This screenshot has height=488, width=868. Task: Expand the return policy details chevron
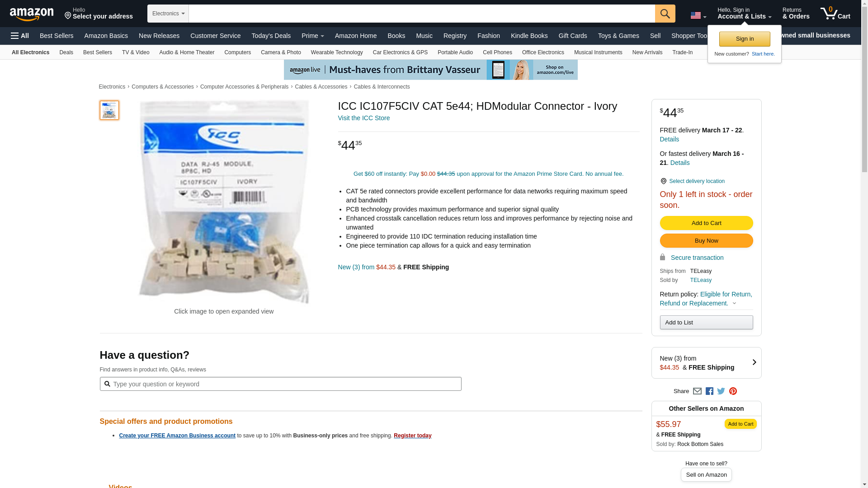point(734,304)
